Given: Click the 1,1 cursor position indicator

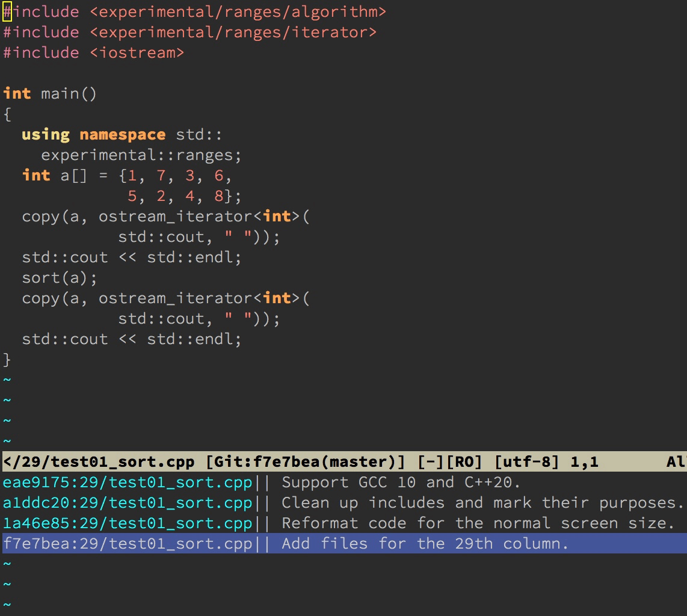Looking at the screenshot, I should (584, 462).
